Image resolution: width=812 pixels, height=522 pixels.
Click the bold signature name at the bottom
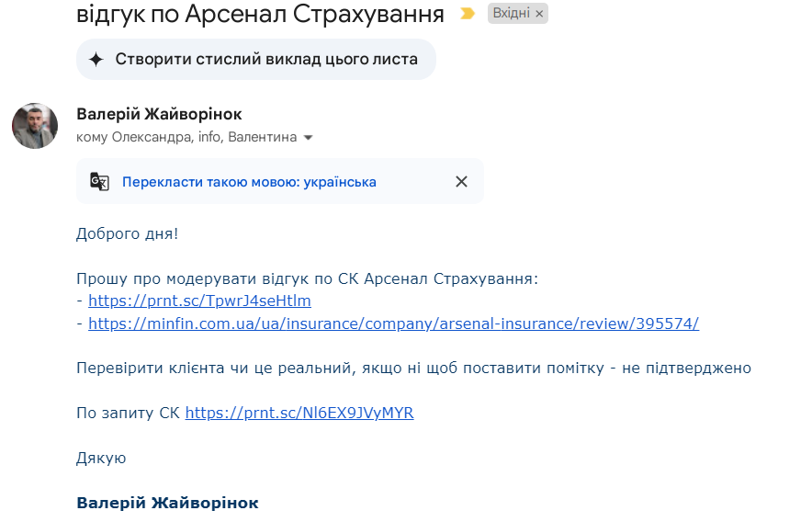pos(167,503)
